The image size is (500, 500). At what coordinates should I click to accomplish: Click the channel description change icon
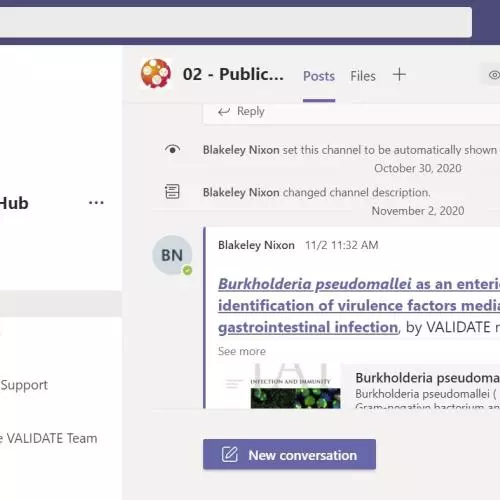[172, 192]
